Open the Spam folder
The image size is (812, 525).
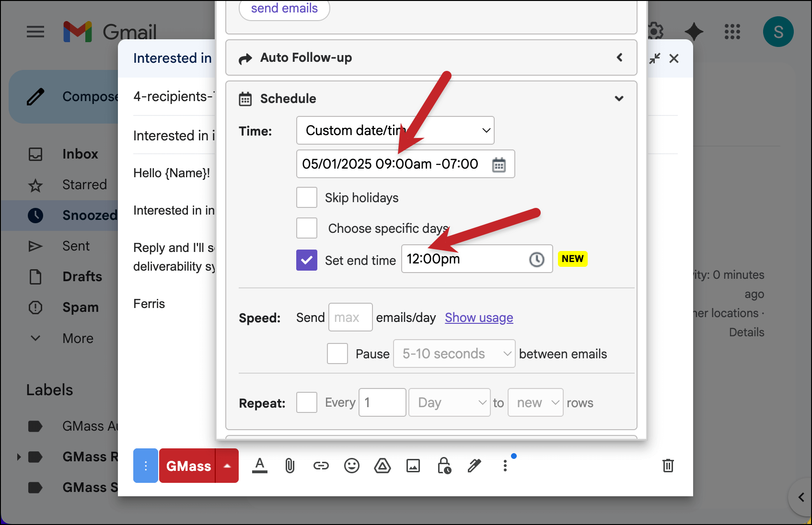81,307
